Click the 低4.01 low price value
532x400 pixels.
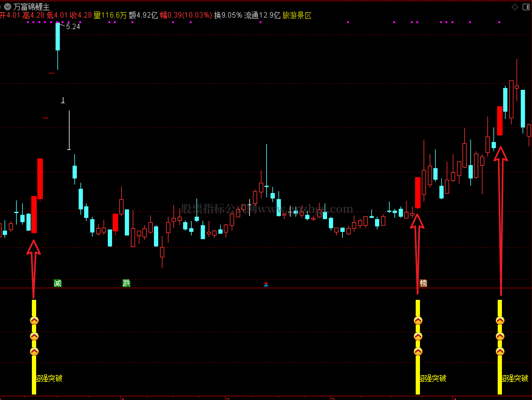[x=57, y=15]
